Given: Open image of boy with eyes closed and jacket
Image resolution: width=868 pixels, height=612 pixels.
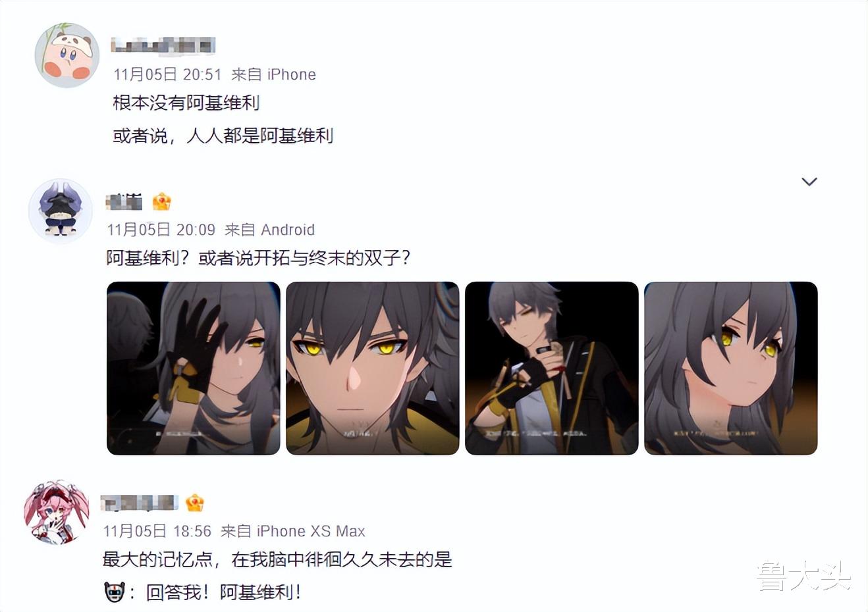Looking at the screenshot, I should 552,369.
